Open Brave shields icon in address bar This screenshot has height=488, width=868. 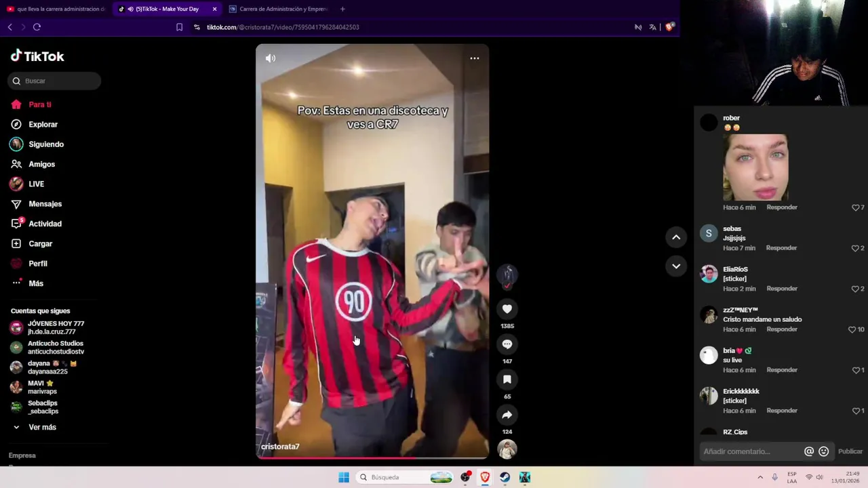pyautogui.click(x=669, y=27)
